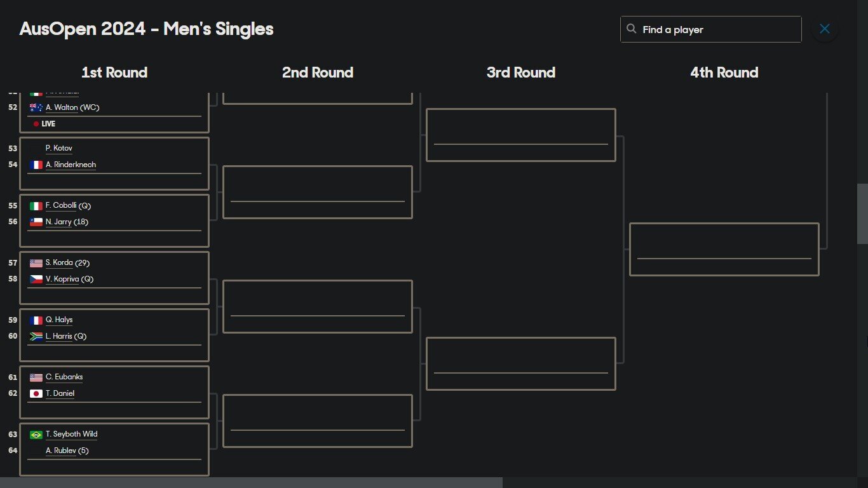Click the Brazilian flag by T. Seyboth Wild

tap(36, 435)
